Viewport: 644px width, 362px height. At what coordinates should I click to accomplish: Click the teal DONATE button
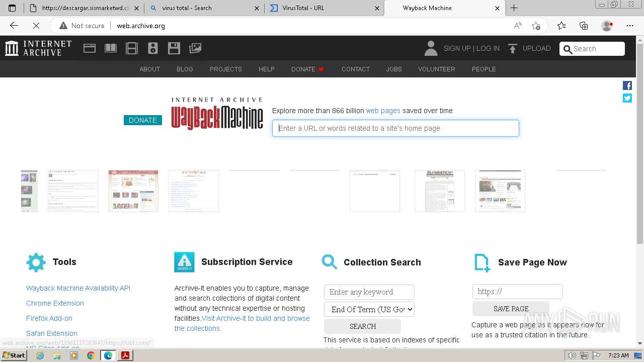point(143,120)
